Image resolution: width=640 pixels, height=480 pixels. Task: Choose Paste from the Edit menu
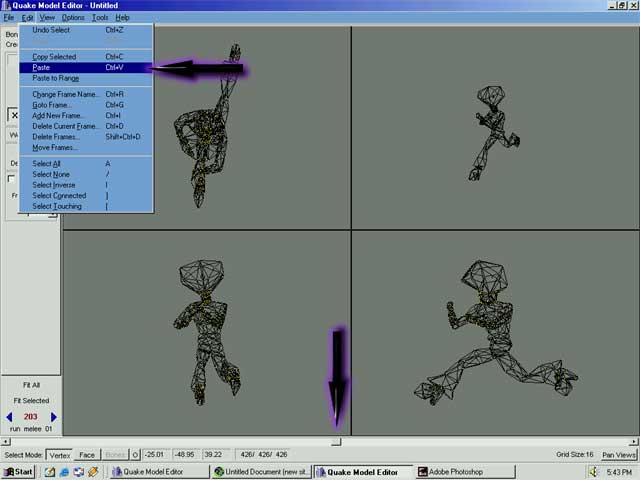coord(41,68)
